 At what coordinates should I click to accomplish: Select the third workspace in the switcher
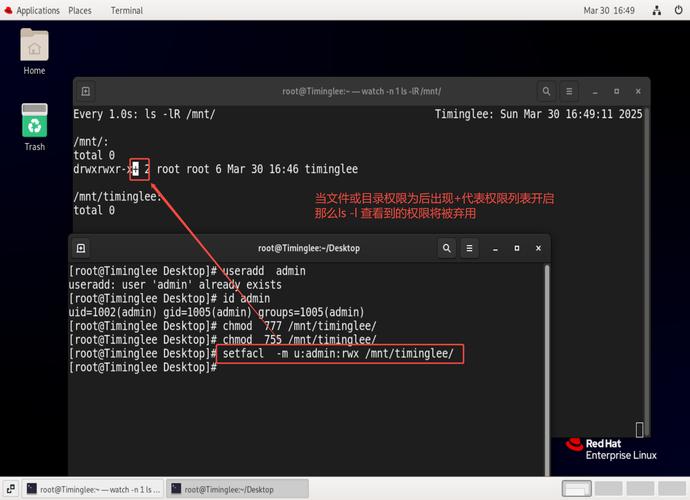(640, 489)
